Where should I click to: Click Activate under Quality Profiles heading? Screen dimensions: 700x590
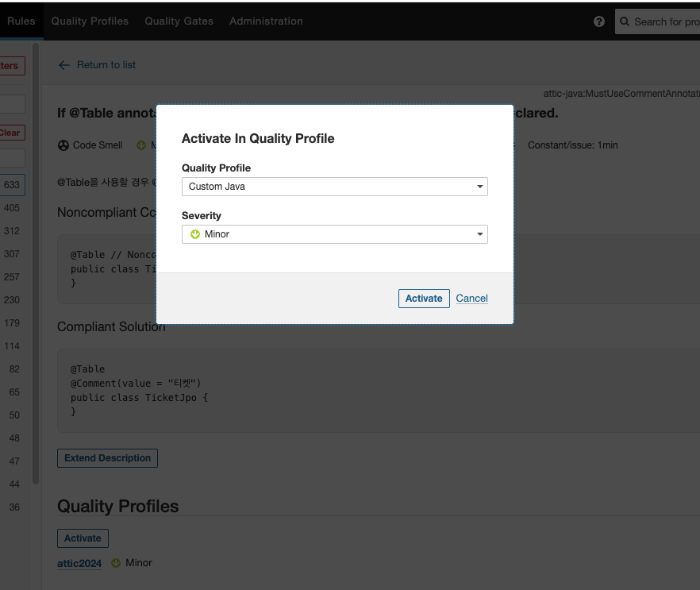point(83,538)
